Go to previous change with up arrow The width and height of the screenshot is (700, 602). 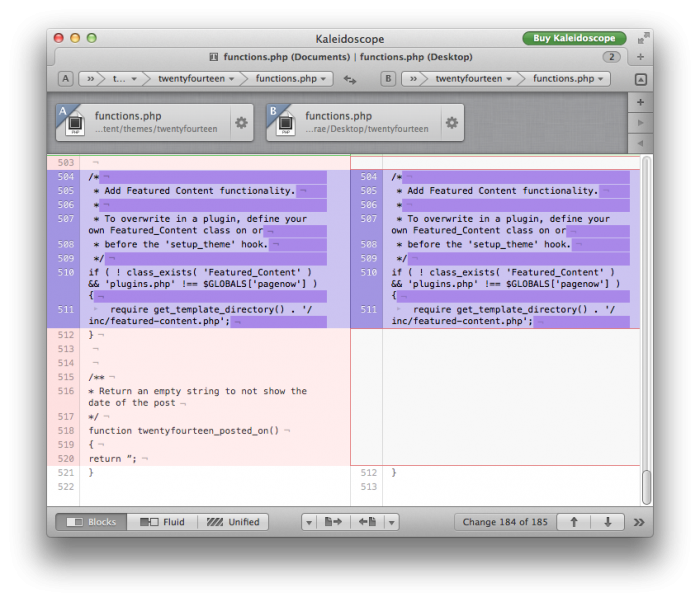click(x=574, y=522)
